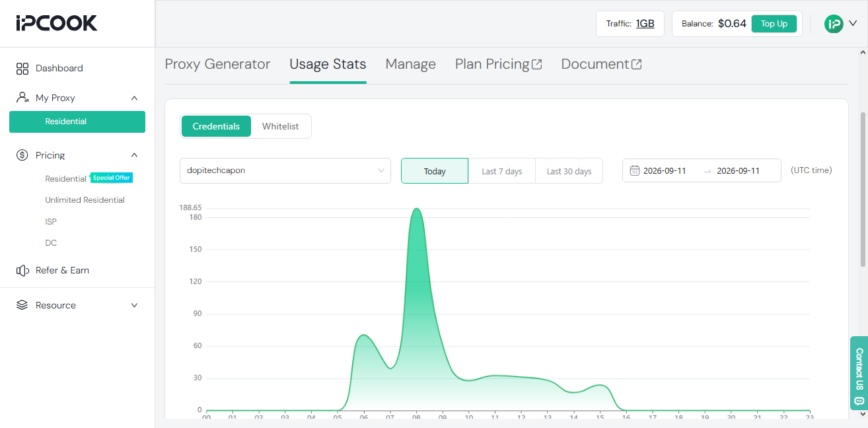Click the 1GB traffic link

[x=645, y=24]
